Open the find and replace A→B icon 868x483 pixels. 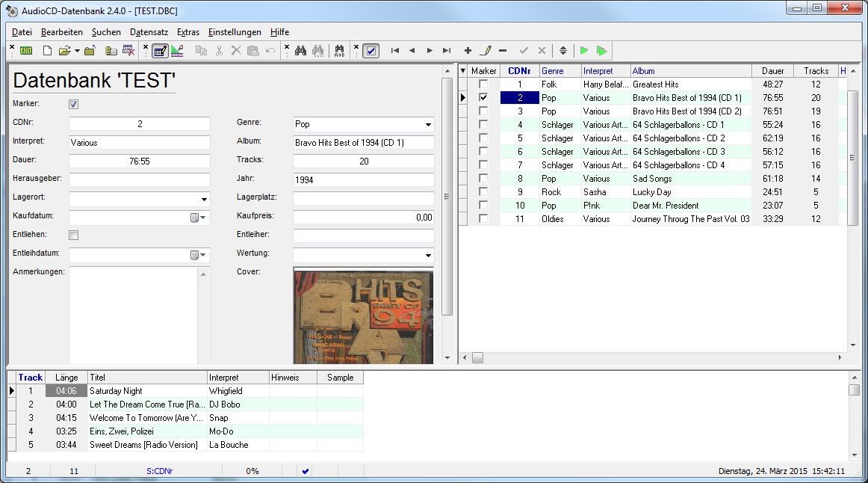(339, 51)
